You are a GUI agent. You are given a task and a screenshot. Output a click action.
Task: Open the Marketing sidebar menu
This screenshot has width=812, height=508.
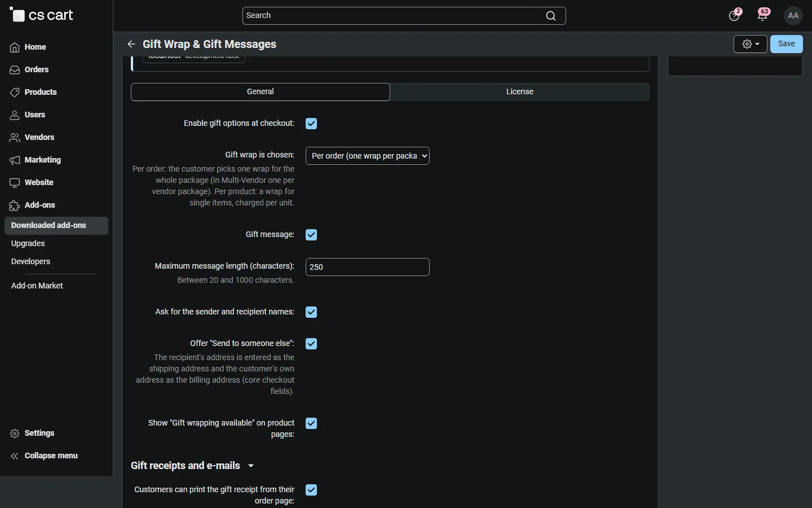pos(35,160)
